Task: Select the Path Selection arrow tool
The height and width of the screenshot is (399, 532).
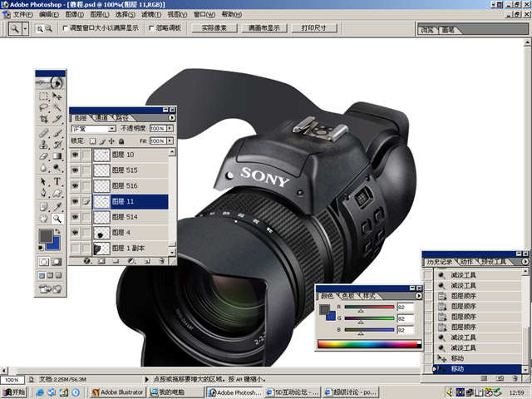Action: 43,182
